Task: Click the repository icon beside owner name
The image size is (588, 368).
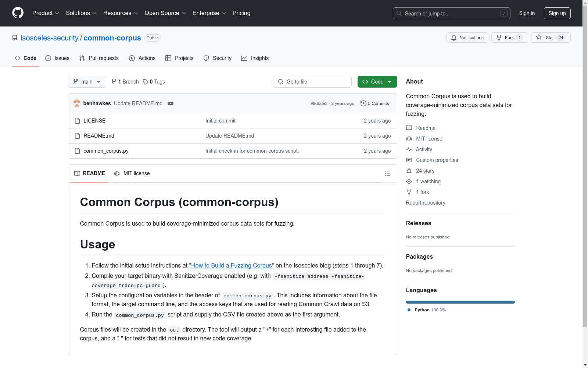Action: (15, 38)
